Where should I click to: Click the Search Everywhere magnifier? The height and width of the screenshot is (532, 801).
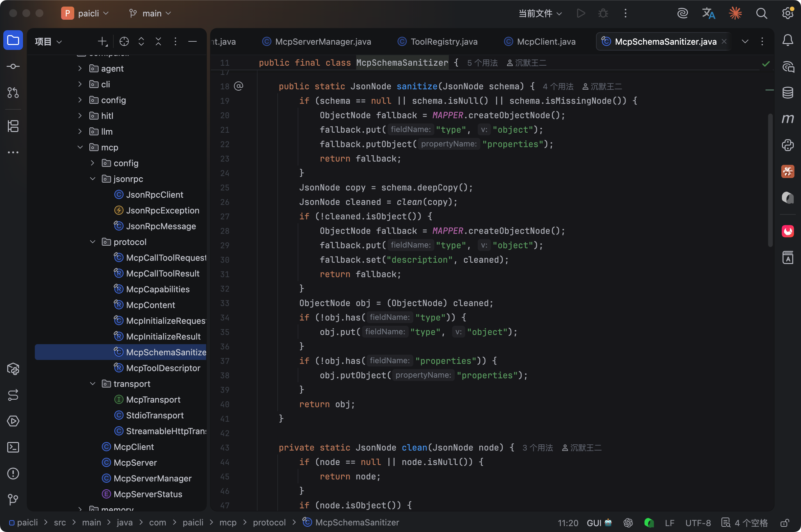click(761, 13)
